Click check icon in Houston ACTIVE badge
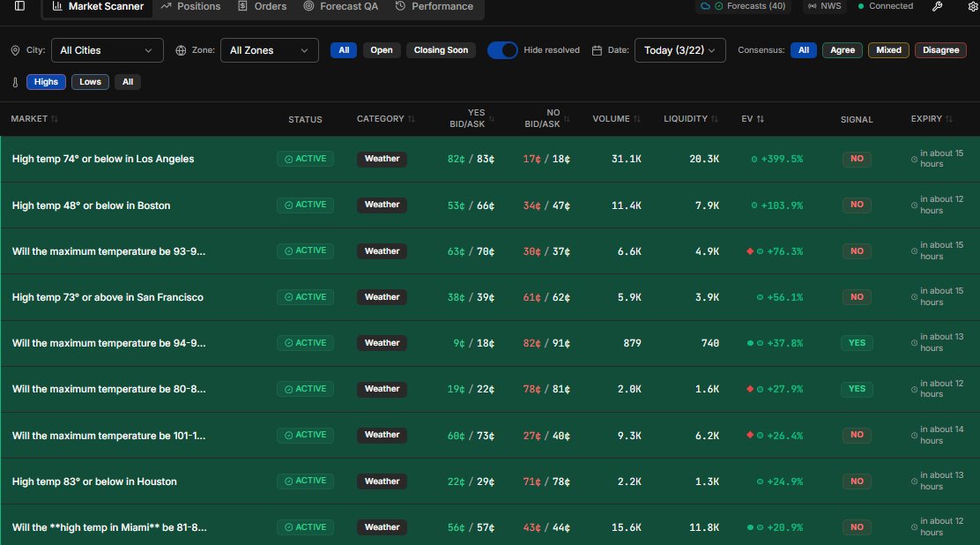 coord(289,482)
